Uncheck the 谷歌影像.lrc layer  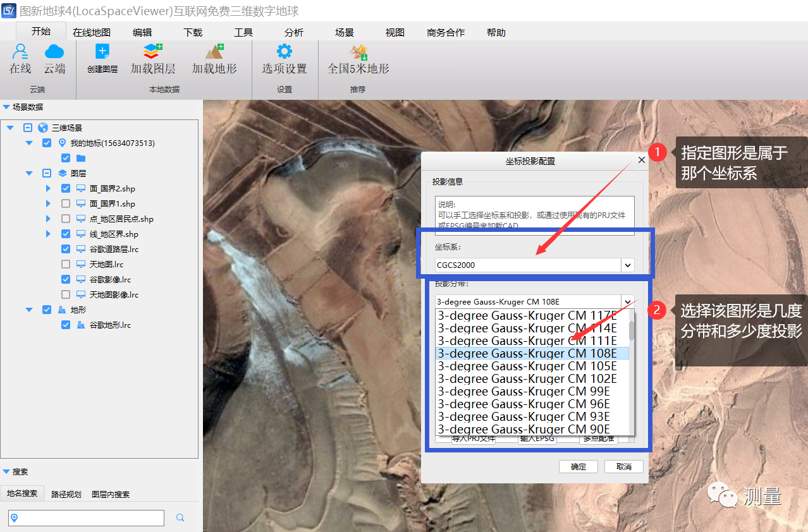pos(66,279)
